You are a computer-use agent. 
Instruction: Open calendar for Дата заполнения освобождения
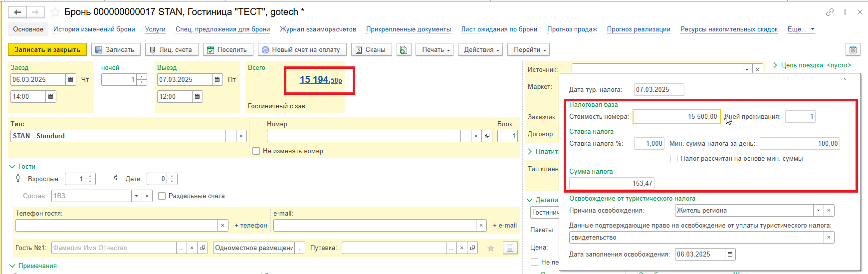point(730,254)
